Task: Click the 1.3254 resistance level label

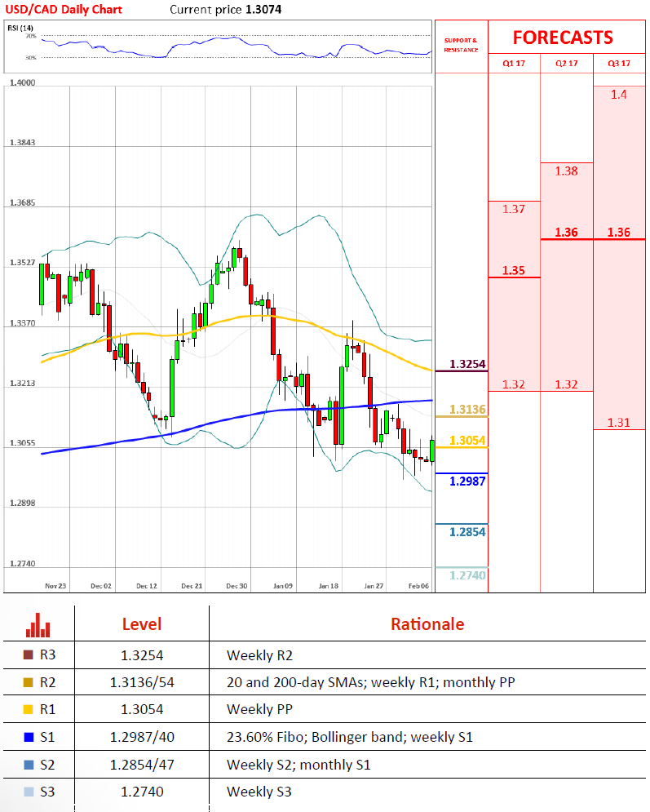Action: click(x=467, y=364)
